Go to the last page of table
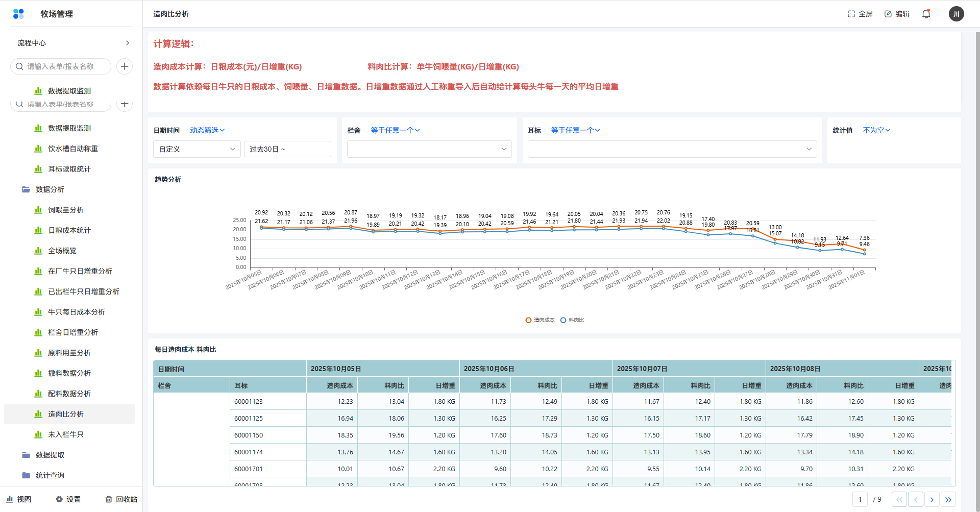980x512 pixels. tap(948, 499)
